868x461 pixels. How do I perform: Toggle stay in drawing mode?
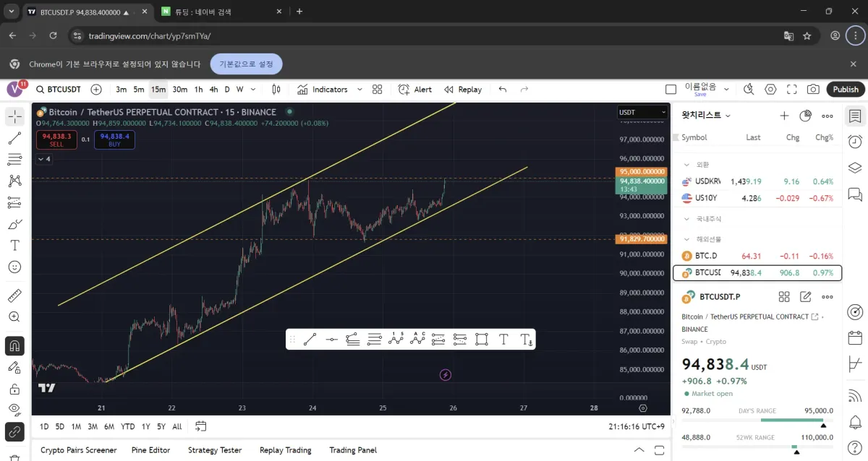(14, 368)
